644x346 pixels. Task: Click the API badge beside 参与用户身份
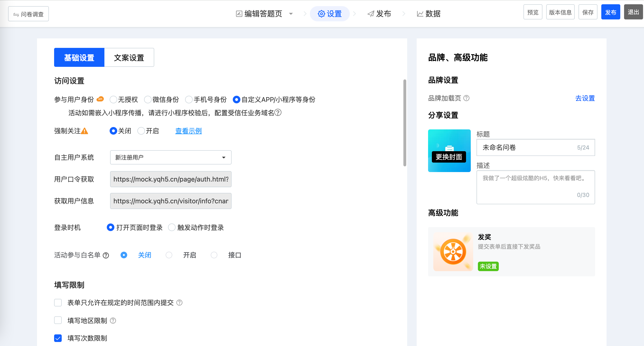tap(100, 99)
